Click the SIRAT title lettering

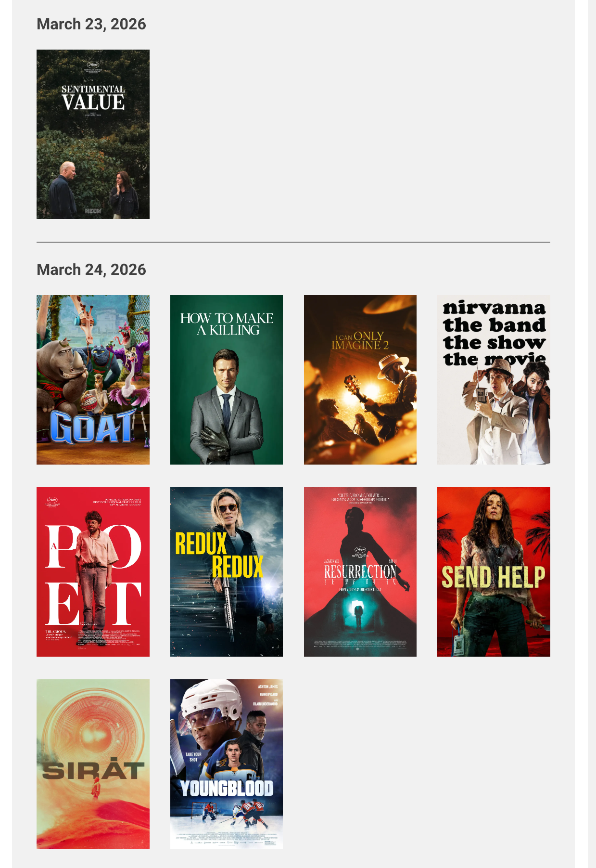click(93, 769)
